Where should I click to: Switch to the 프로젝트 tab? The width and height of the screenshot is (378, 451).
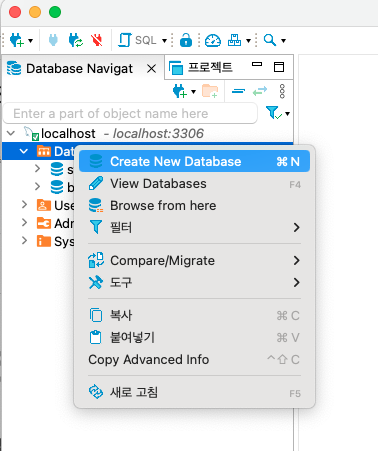[x=201, y=68]
